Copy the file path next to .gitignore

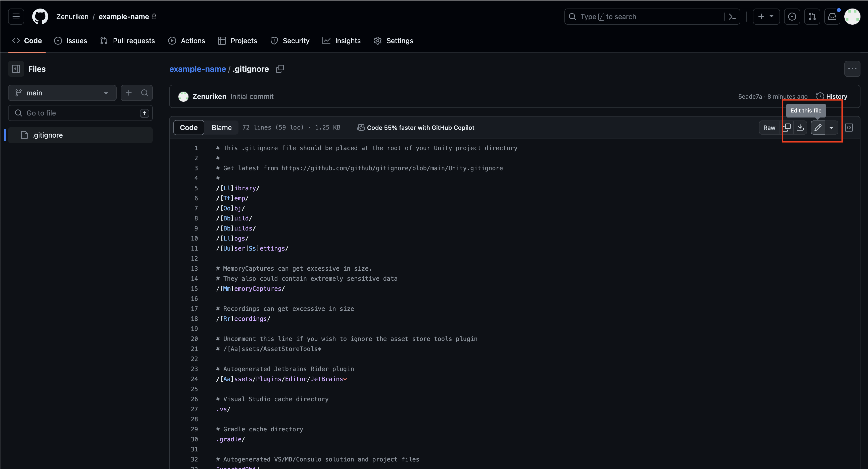[x=280, y=69]
